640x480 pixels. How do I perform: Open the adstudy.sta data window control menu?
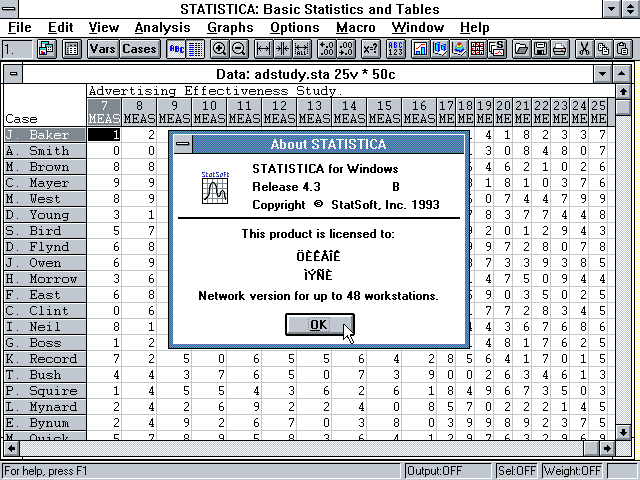pyautogui.click(x=13, y=74)
